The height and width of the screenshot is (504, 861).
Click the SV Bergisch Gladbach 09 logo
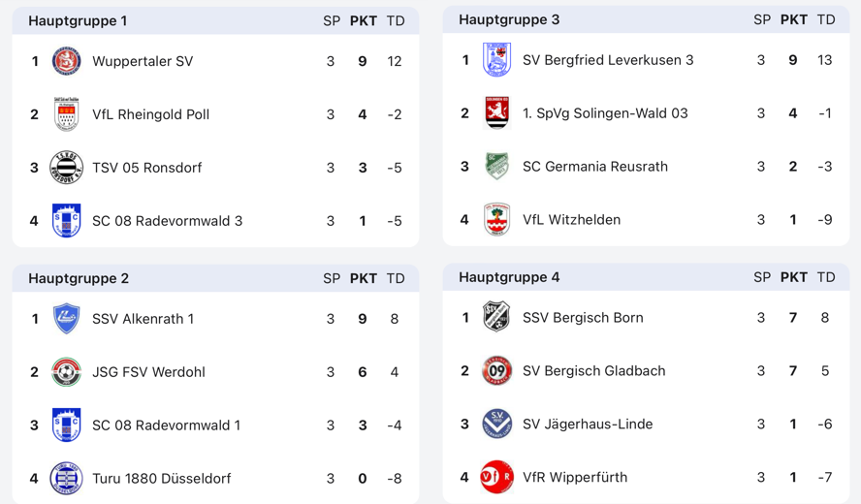point(496,371)
